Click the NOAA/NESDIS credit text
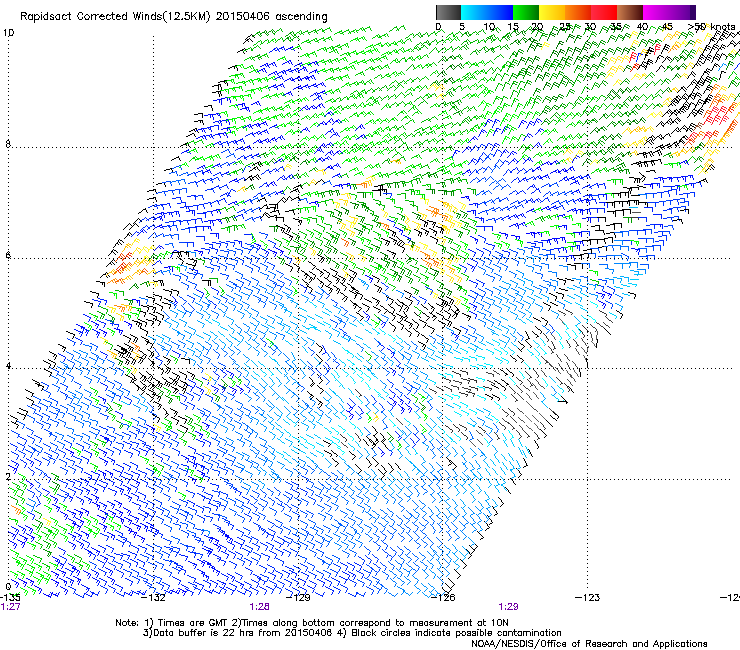The image size is (740, 650). tap(589, 644)
